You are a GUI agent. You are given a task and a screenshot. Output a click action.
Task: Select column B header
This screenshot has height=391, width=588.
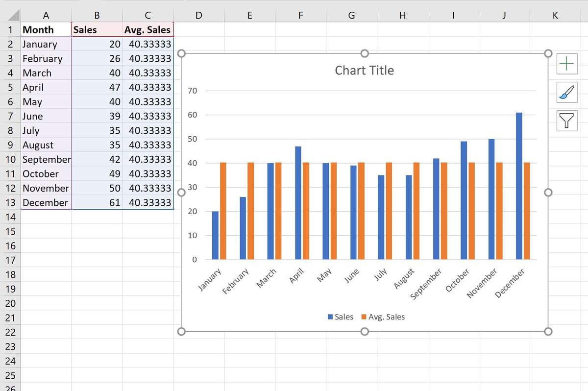(97, 15)
